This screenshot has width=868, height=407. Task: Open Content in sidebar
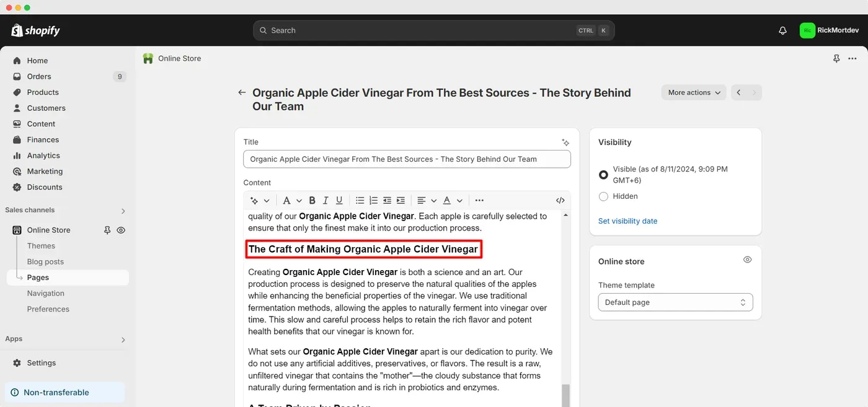point(41,124)
